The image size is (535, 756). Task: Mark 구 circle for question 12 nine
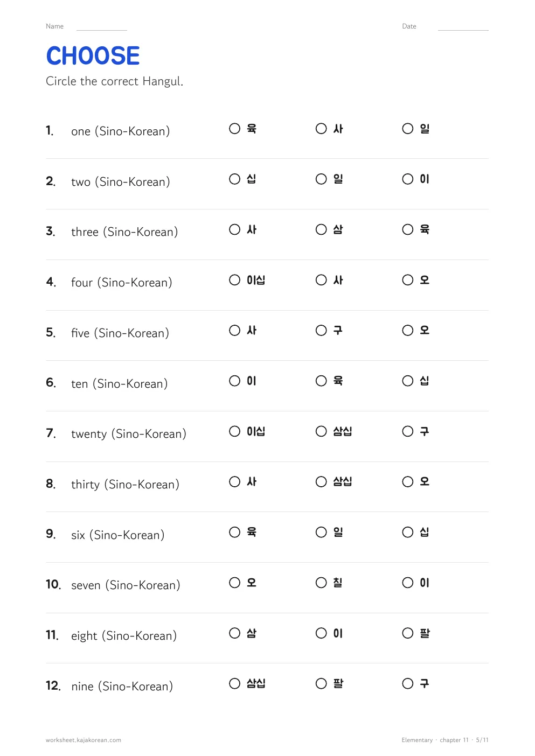point(408,684)
